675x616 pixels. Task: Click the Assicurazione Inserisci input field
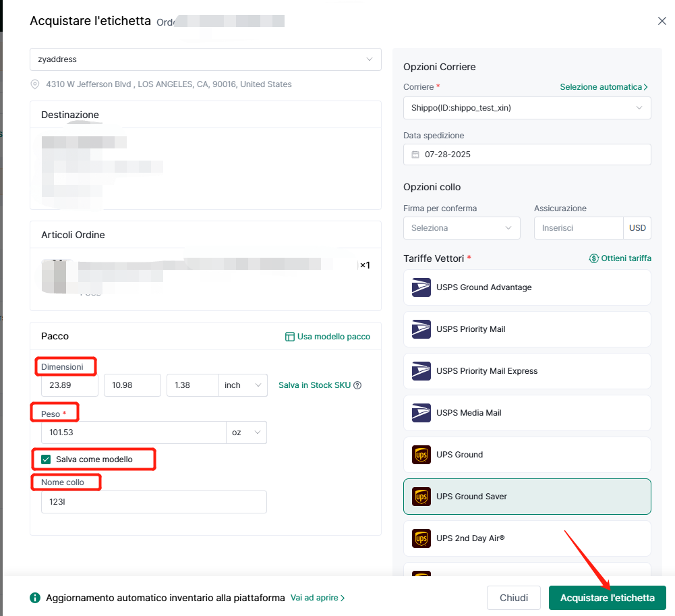pos(579,228)
